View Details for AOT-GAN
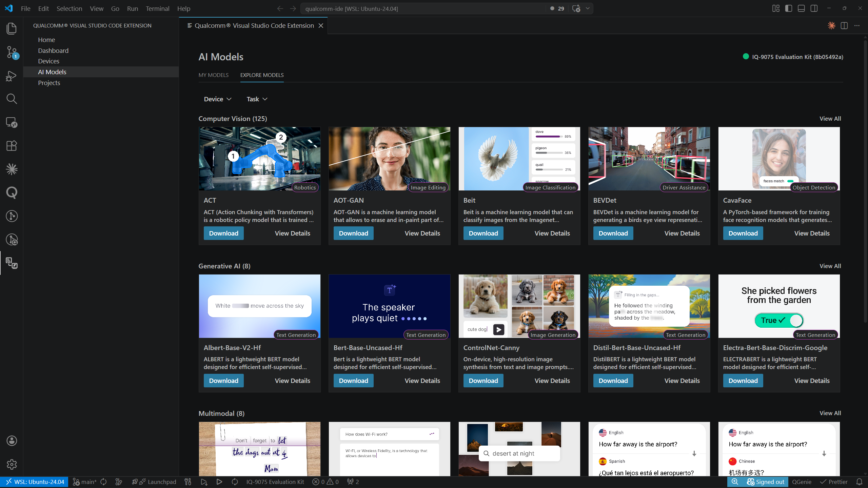This screenshot has height=488, width=868. pos(422,233)
